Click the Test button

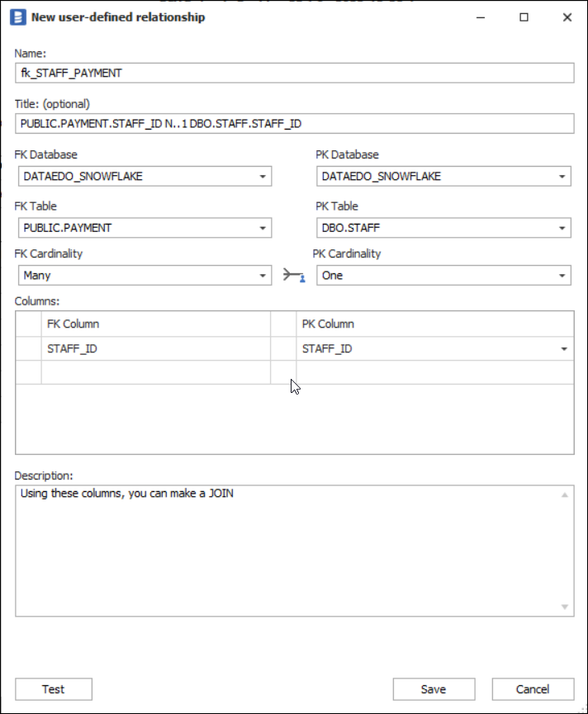(54, 689)
